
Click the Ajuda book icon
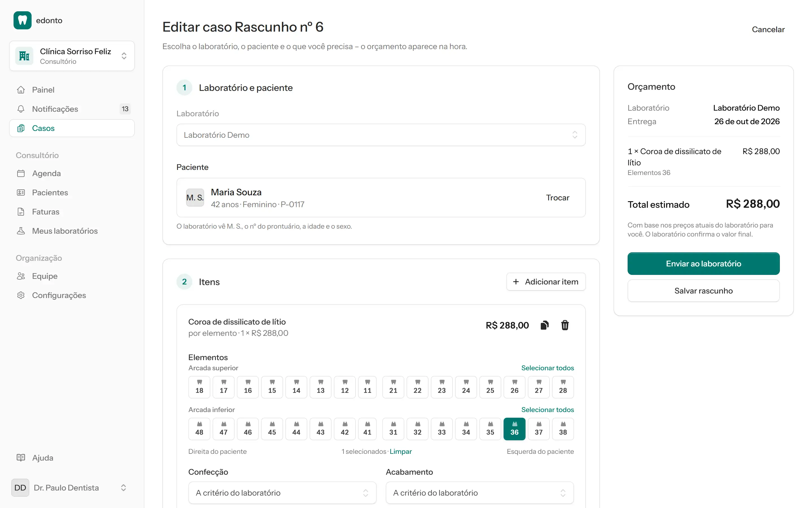[21, 457]
